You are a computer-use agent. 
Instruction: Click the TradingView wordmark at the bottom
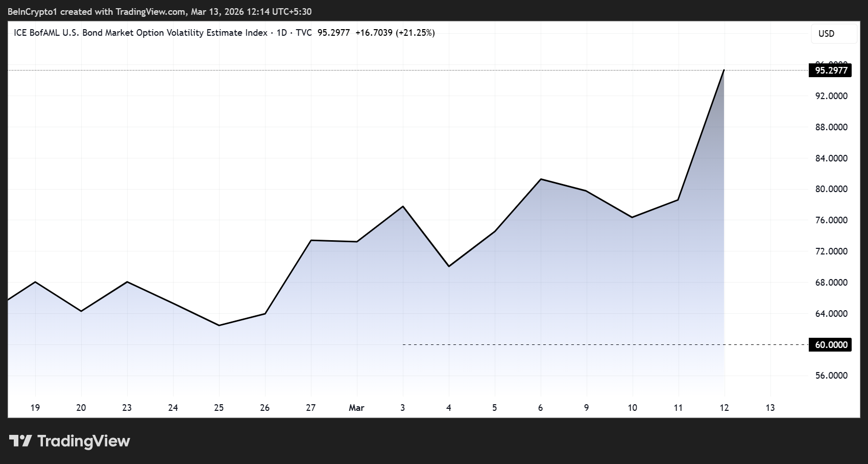84,441
